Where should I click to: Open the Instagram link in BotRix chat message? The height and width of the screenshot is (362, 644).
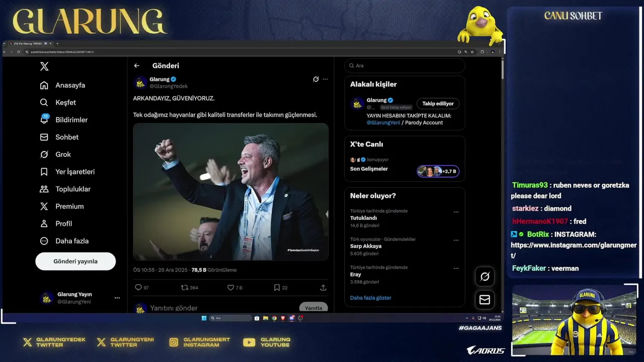(x=574, y=250)
